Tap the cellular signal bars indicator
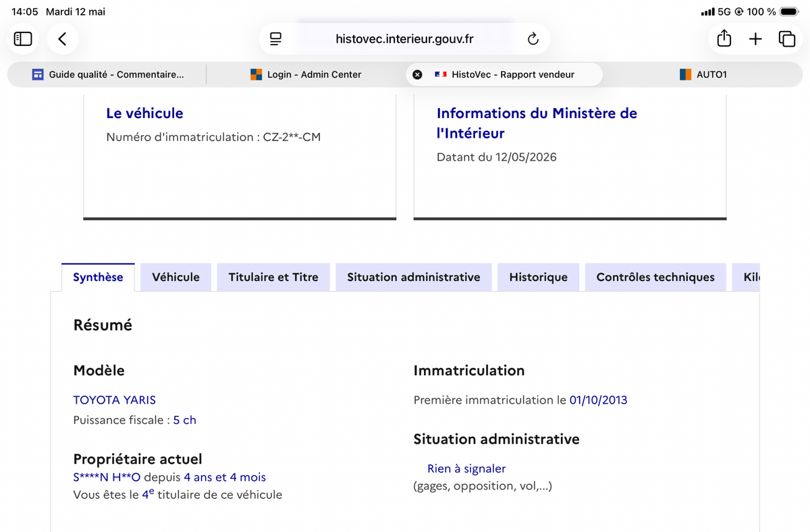This screenshot has height=532, width=810. coord(707,11)
